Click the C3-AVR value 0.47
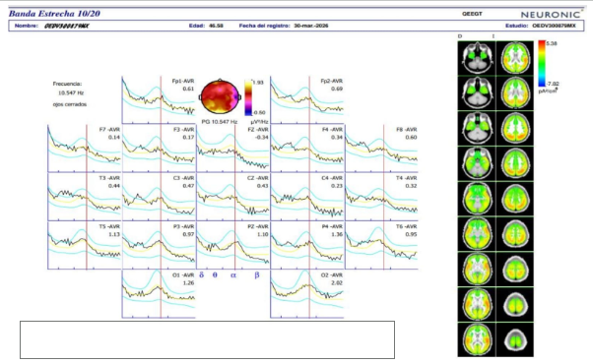This screenshot has height=364, width=593. pyautogui.click(x=188, y=186)
